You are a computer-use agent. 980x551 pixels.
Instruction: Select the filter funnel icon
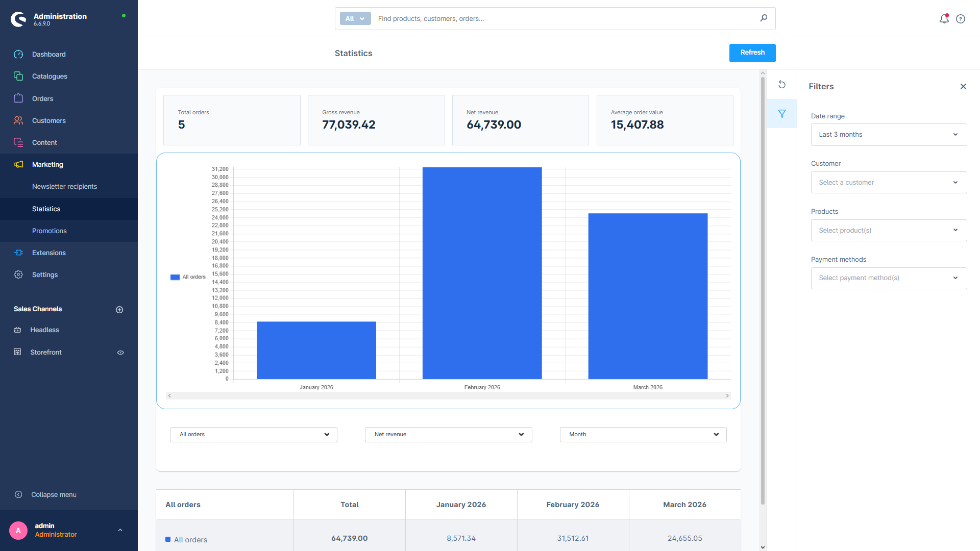tap(782, 113)
